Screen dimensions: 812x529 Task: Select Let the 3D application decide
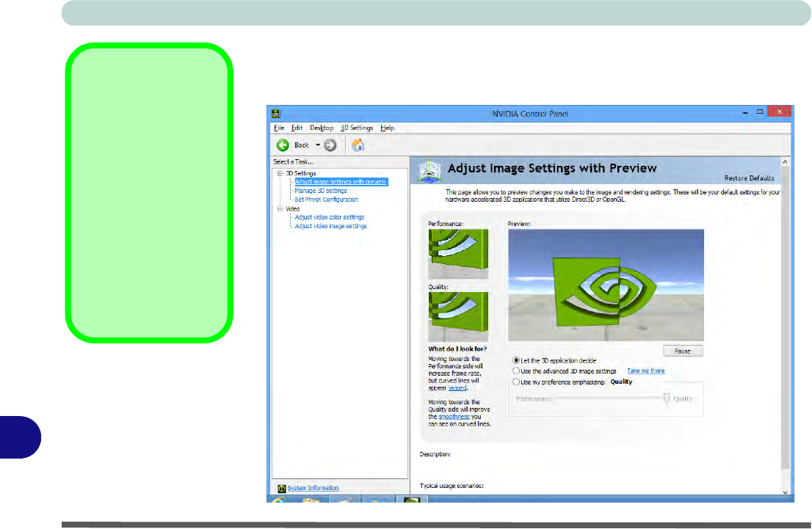[x=516, y=360]
